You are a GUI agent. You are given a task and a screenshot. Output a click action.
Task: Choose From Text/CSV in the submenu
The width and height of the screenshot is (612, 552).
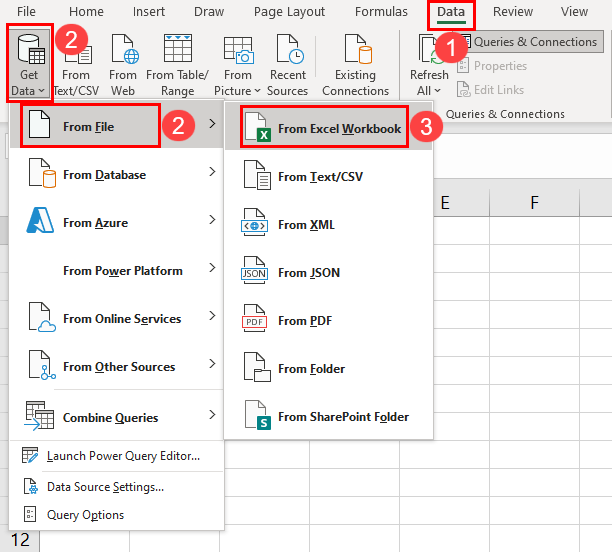coord(329,176)
